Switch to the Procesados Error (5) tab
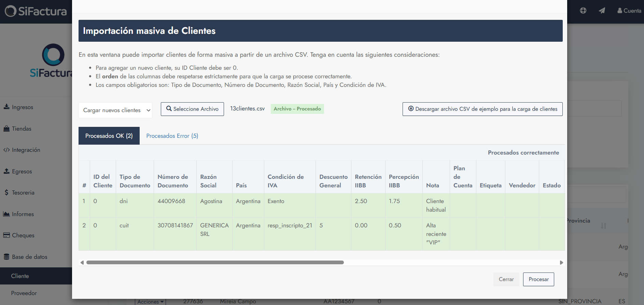Screen dimensions: 644x305 (x=172, y=136)
